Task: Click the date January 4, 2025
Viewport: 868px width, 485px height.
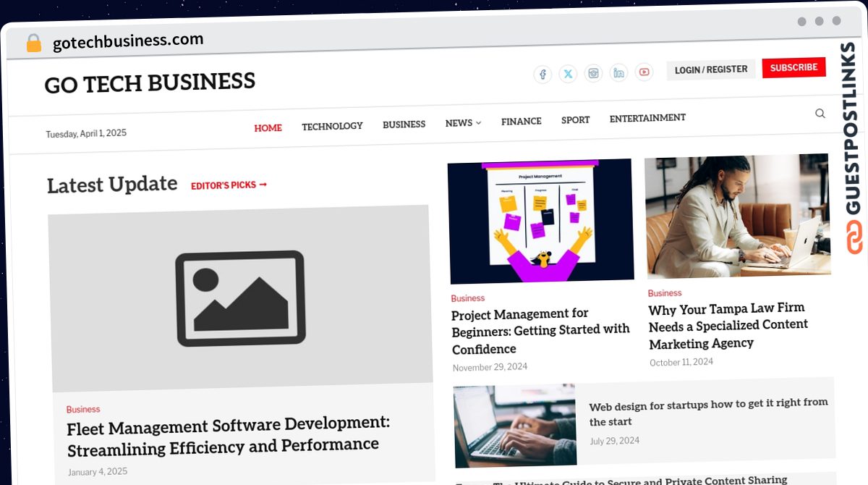Action: tap(98, 472)
